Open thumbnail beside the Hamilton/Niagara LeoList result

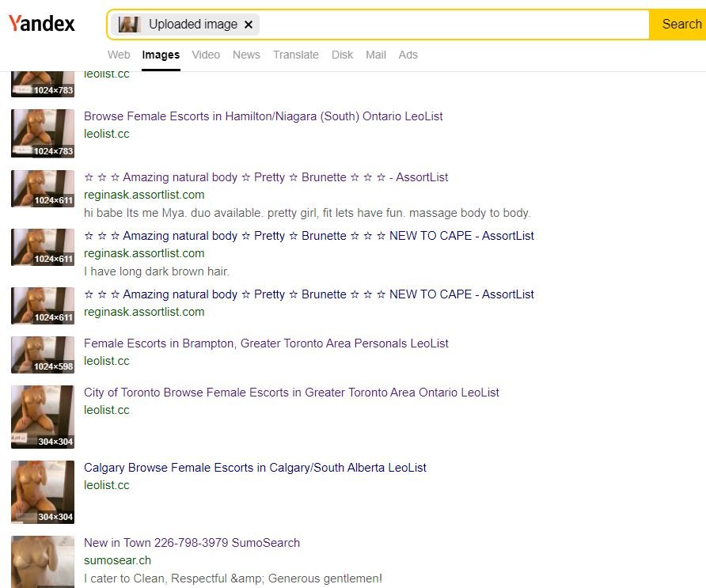[43, 133]
